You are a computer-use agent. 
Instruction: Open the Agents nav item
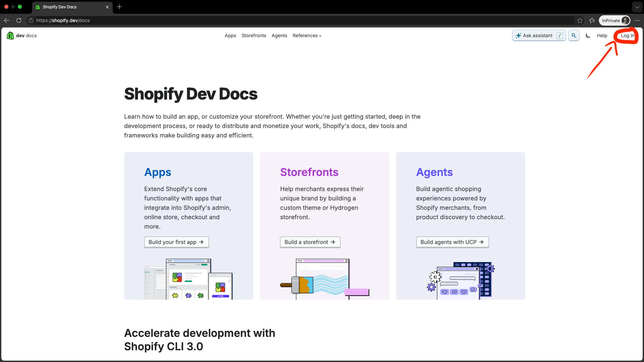coord(279,36)
